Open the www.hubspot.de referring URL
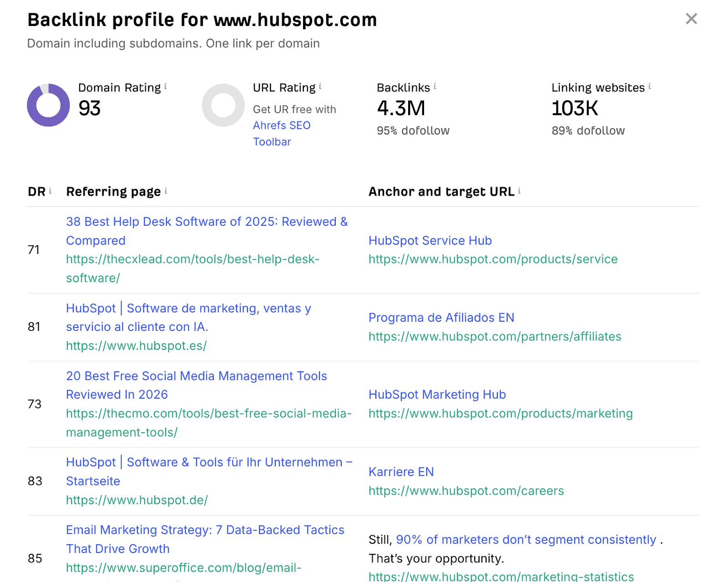 pos(136,500)
